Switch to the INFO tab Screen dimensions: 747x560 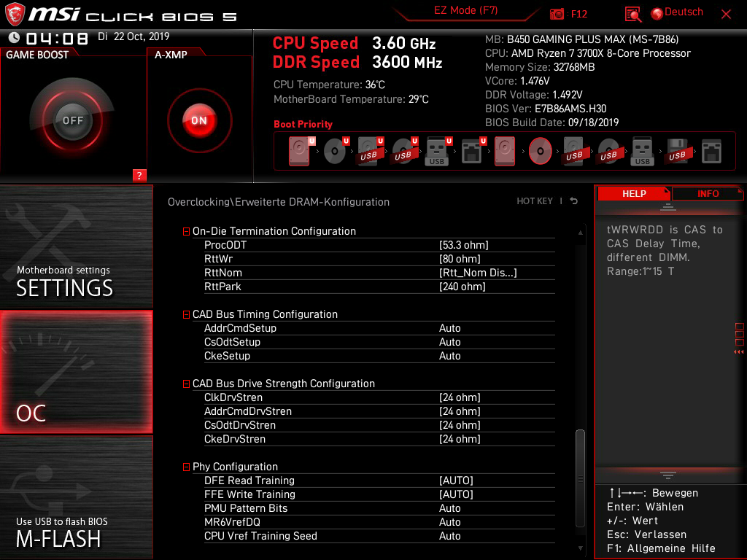pyautogui.click(x=708, y=193)
